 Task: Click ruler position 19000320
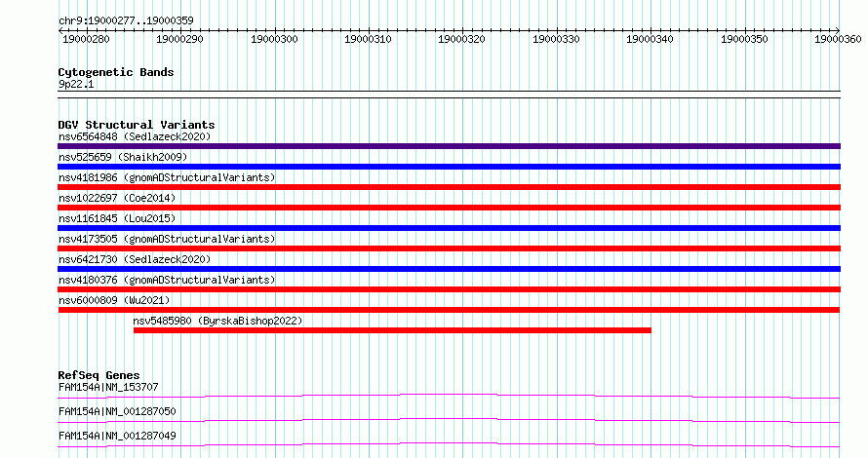(461, 39)
